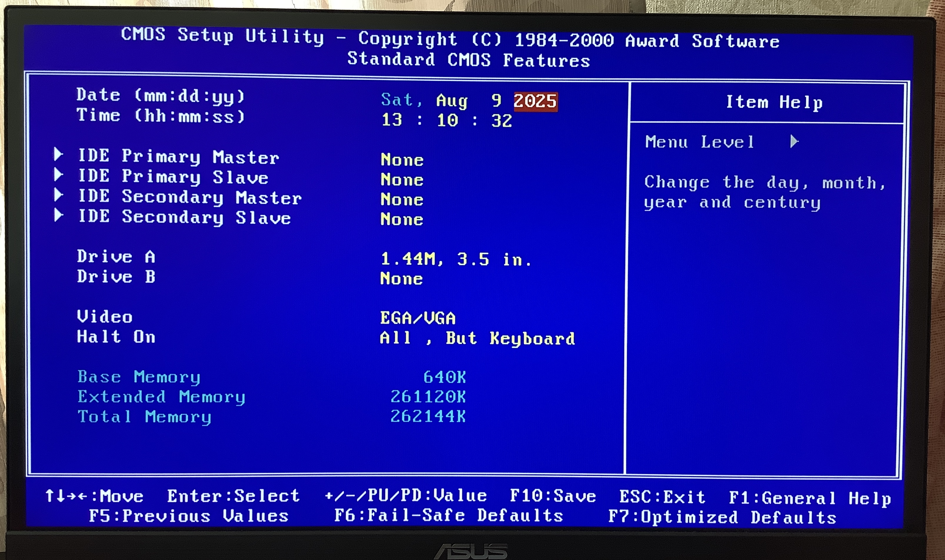945x560 pixels.
Task: Select the day field 9
Action: click(x=496, y=101)
